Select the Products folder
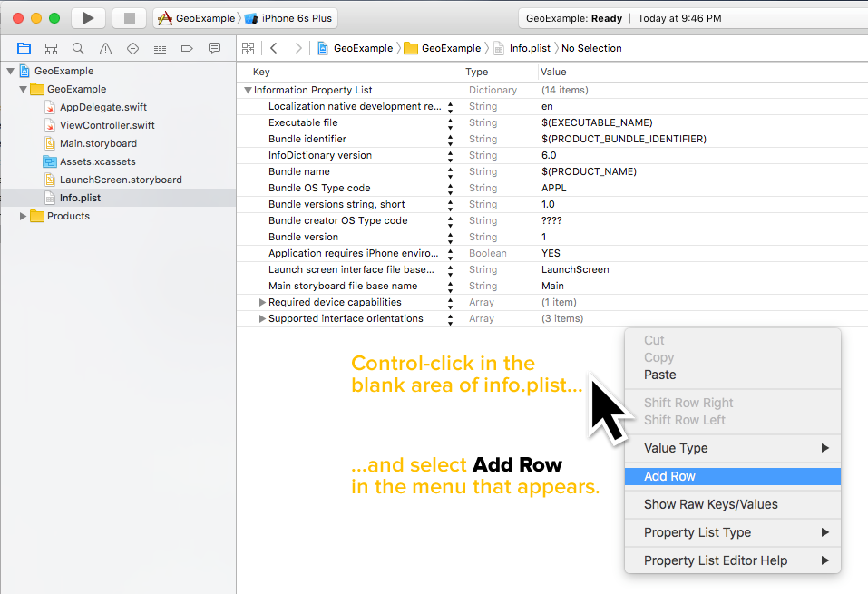Screen dimensions: 868x594 point(68,216)
